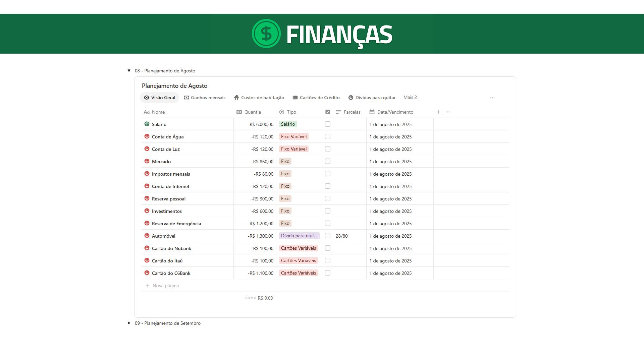Open the Automóvel page entry
Screen dimensions: 644x362
163,236
